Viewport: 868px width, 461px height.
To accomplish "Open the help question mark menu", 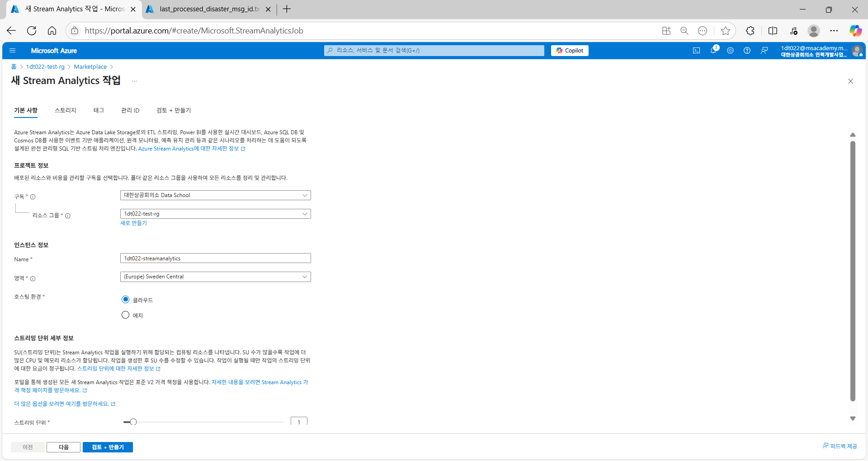I will pyautogui.click(x=747, y=51).
